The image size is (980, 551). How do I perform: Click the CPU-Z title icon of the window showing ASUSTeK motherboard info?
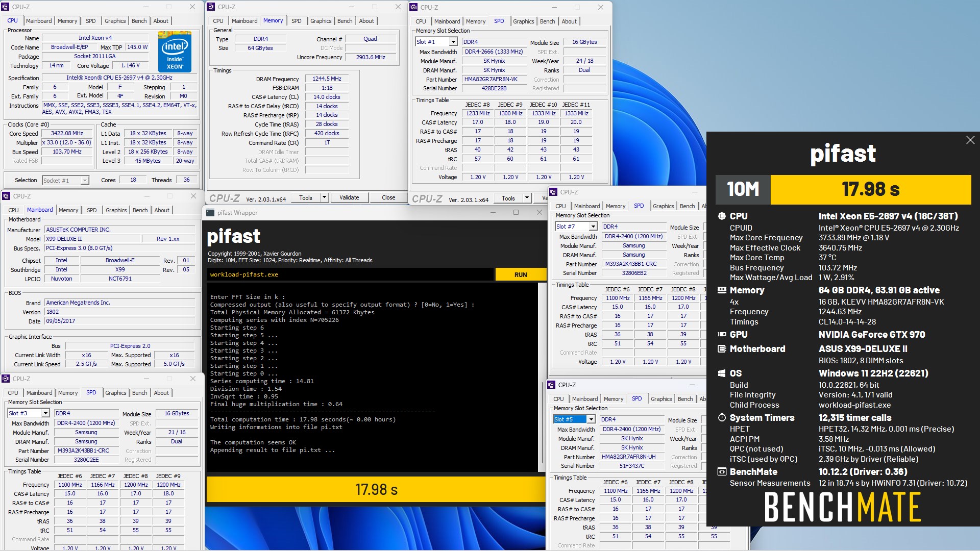point(7,196)
